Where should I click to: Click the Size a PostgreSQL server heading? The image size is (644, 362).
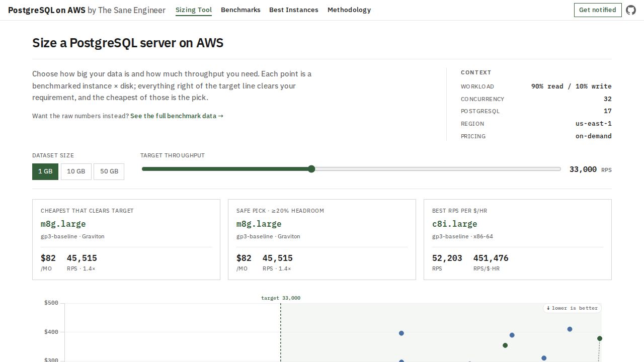pyautogui.click(x=128, y=43)
